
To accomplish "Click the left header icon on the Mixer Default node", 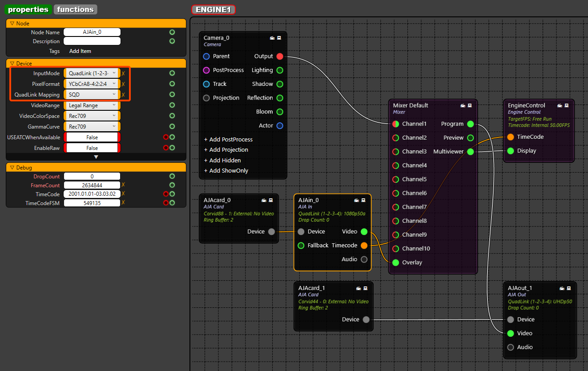I will click(x=463, y=106).
